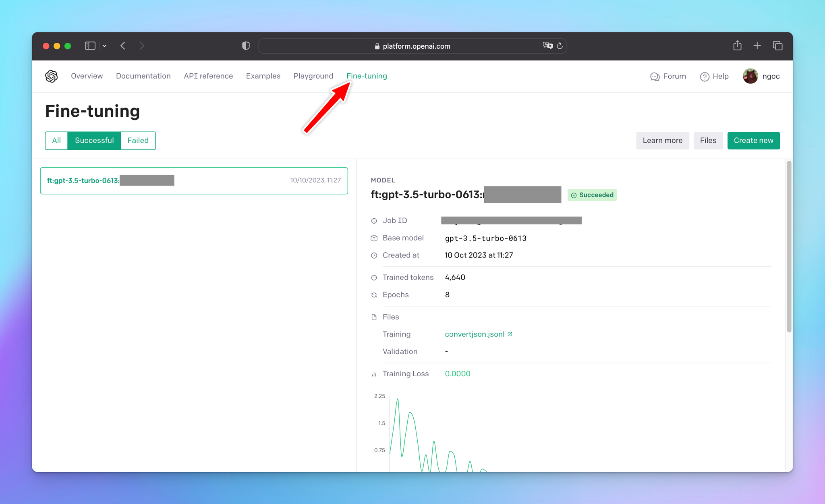Show tab overview icon
Viewport: 825px width, 504px height.
(777, 46)
